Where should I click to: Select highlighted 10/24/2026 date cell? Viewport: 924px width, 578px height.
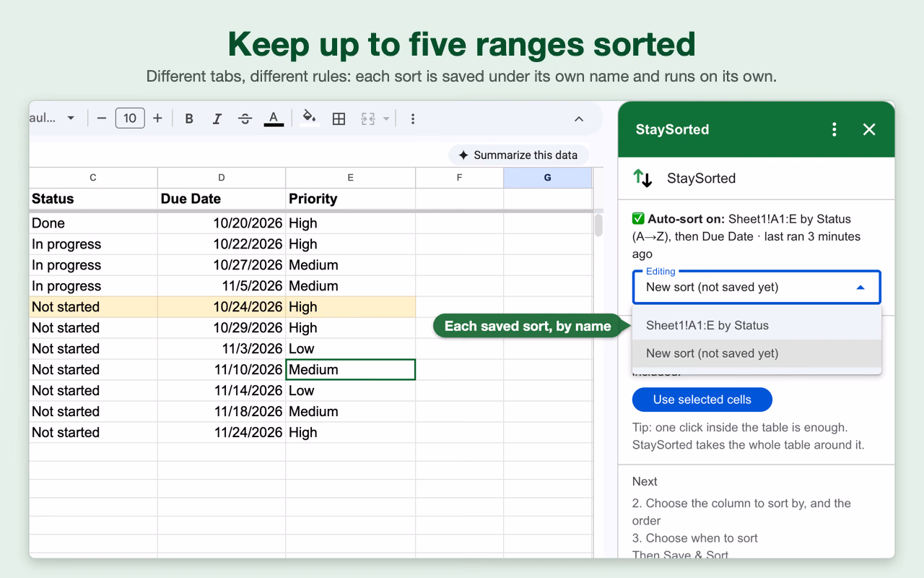click(222, 307)
